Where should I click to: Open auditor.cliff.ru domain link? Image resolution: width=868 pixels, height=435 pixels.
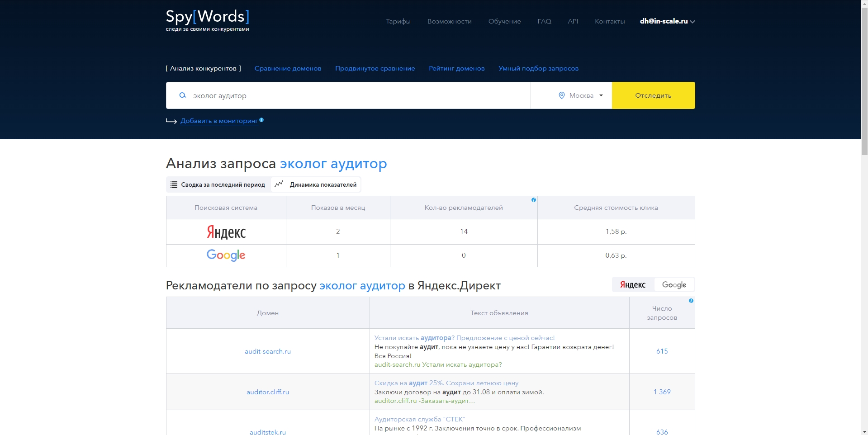coord(268,392)
